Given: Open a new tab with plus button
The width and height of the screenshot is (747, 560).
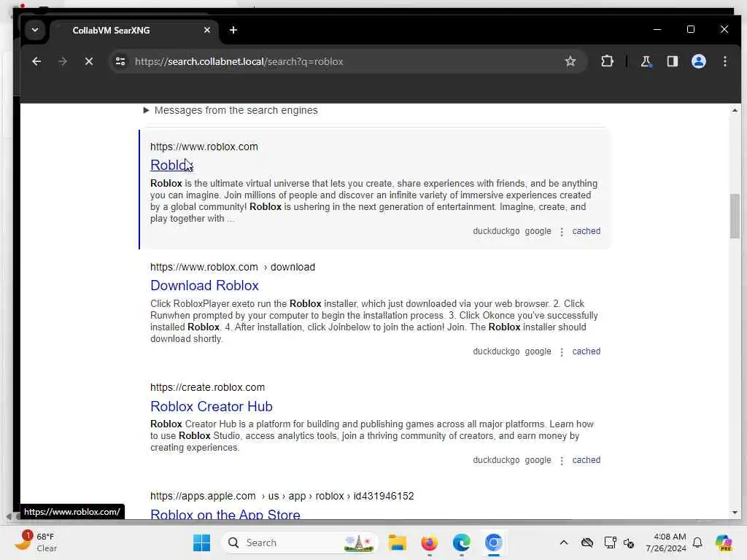Looking at the screenshot, I should [x=233, y=30].
